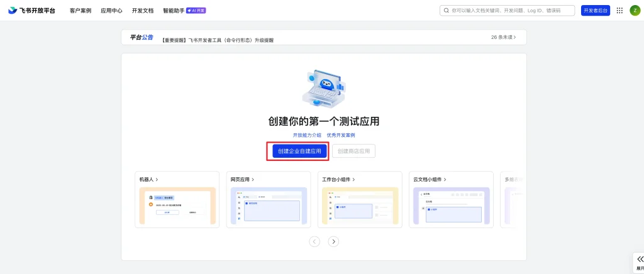Open the 26 条未读 announcements link
Viewport: 644px width, 274px height.
(504, 37)
